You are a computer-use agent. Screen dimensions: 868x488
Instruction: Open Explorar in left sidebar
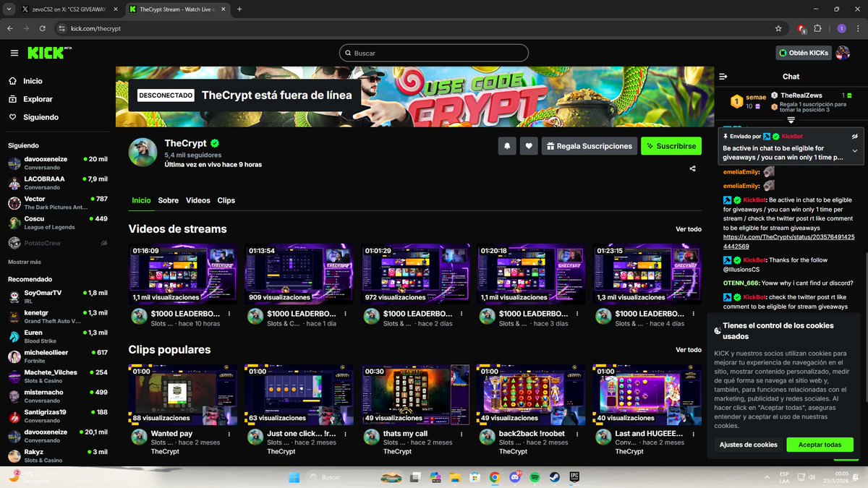point(30,99)
